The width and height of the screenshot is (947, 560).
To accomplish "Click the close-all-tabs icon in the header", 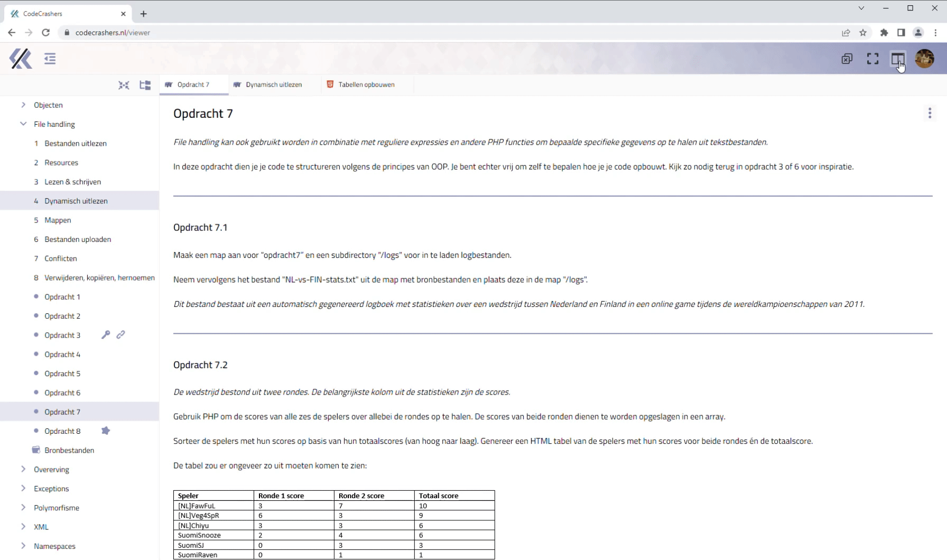I will (x=847, y=59).
